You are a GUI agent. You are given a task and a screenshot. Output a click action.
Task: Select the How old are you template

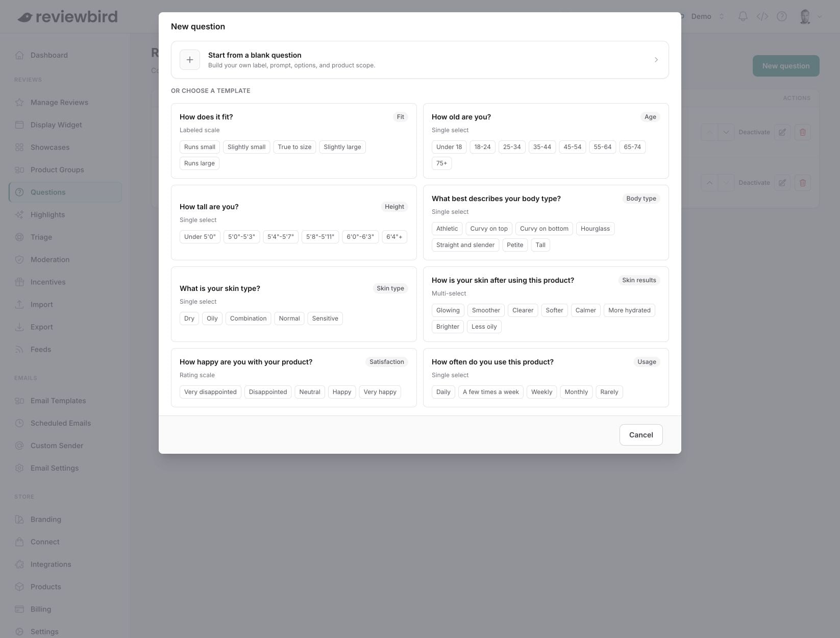546,141
